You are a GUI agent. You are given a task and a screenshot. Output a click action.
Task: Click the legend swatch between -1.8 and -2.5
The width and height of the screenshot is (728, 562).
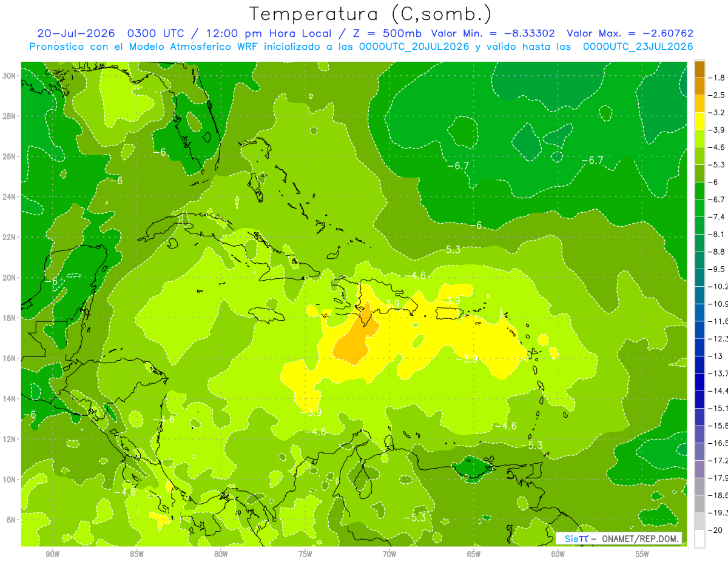(x=699, y=87)
